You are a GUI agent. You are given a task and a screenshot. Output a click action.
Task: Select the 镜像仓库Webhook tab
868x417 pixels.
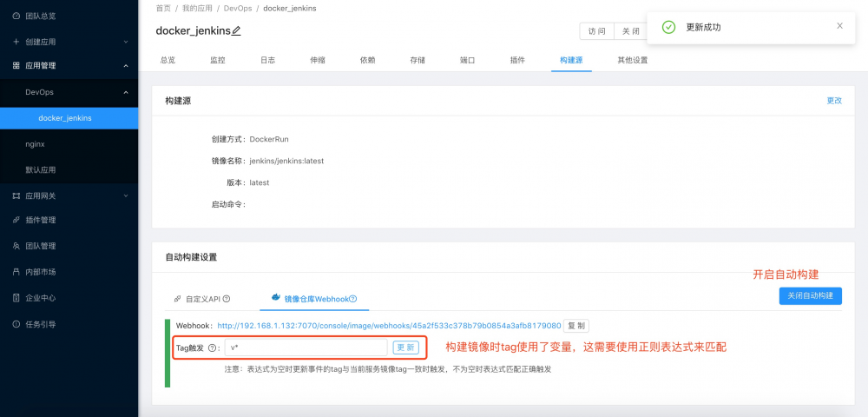tap(314, 299)
